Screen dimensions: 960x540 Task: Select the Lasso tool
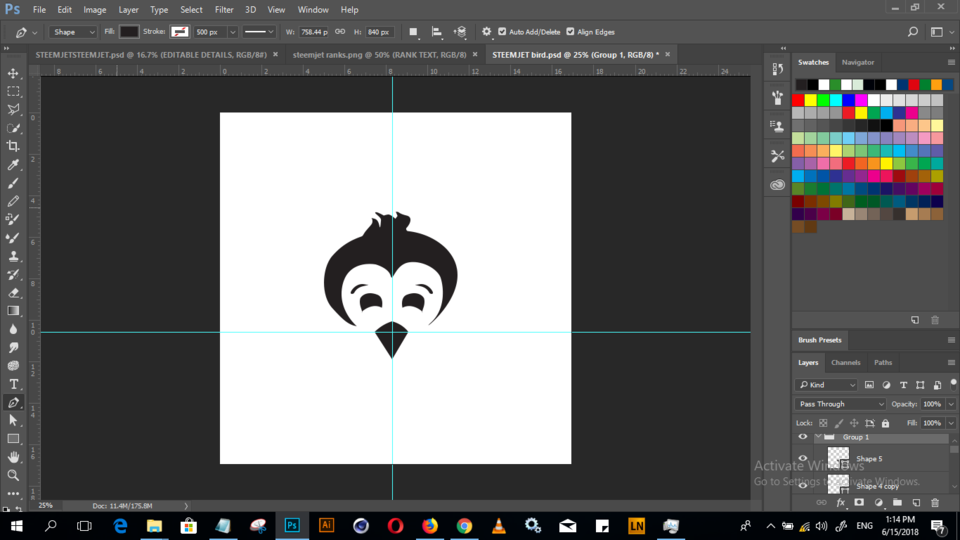click(13, 110)
